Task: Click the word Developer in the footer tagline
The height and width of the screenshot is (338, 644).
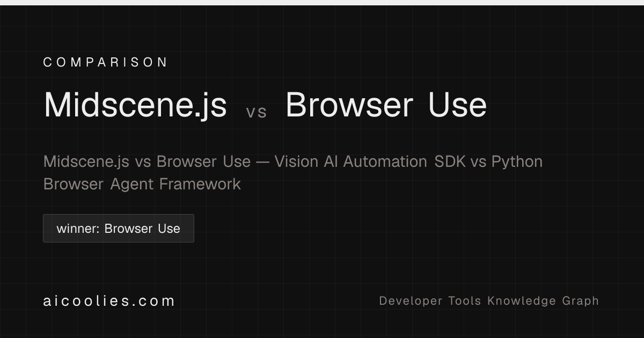Action: tap(411, 301)
